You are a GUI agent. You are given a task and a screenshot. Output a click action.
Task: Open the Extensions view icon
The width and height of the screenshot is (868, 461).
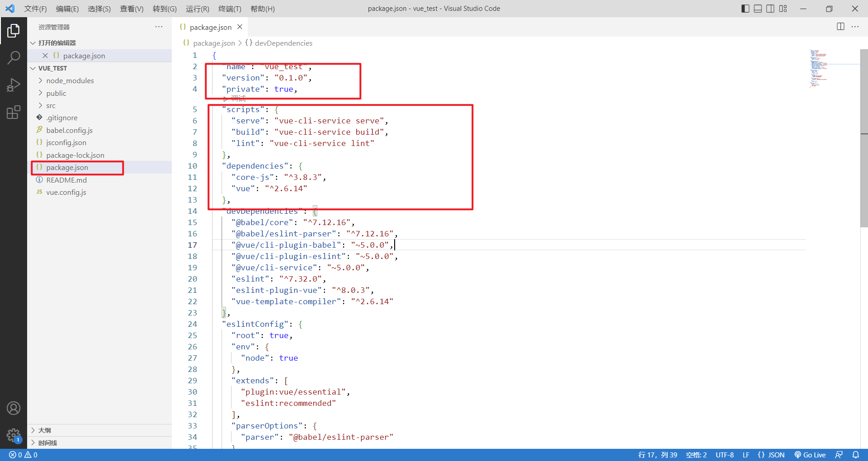tap(14, 112)
